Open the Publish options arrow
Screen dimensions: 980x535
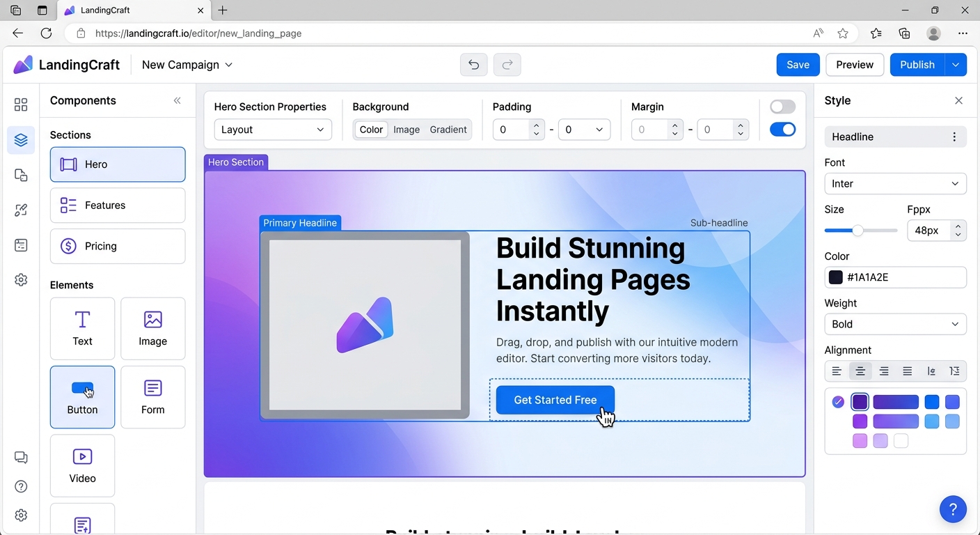(x=956, y=65)
